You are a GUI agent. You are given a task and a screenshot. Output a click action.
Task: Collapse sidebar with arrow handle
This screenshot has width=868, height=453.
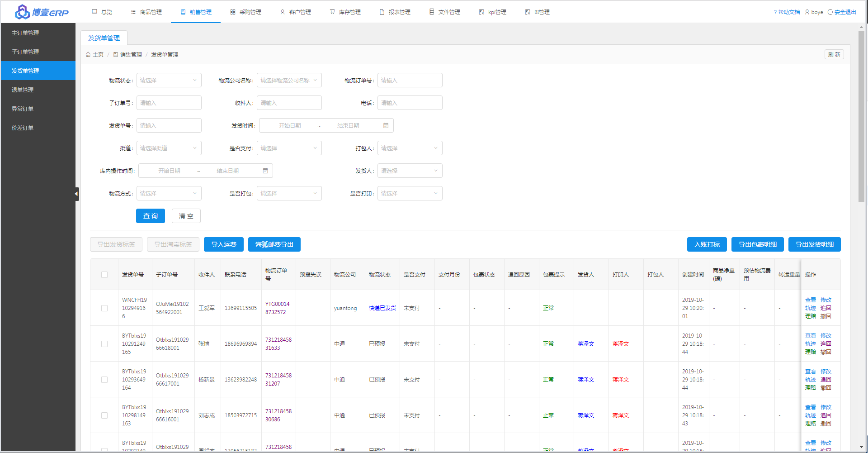tap(76, 194)
